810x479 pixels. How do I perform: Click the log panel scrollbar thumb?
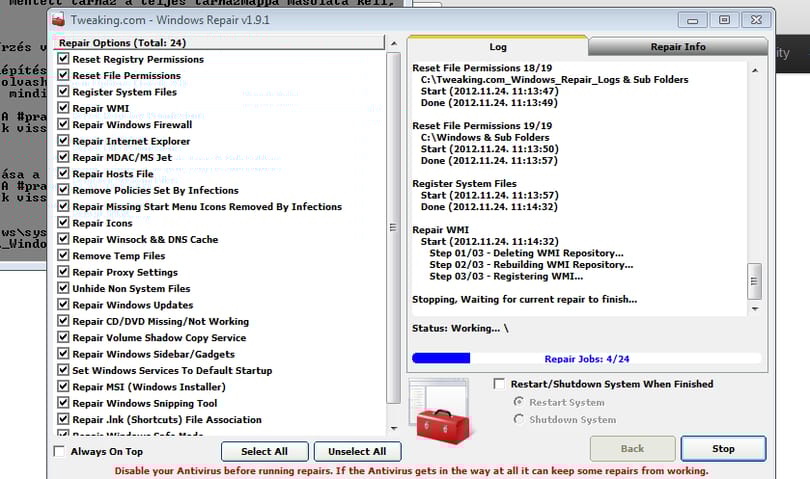(x=755, y=281)
